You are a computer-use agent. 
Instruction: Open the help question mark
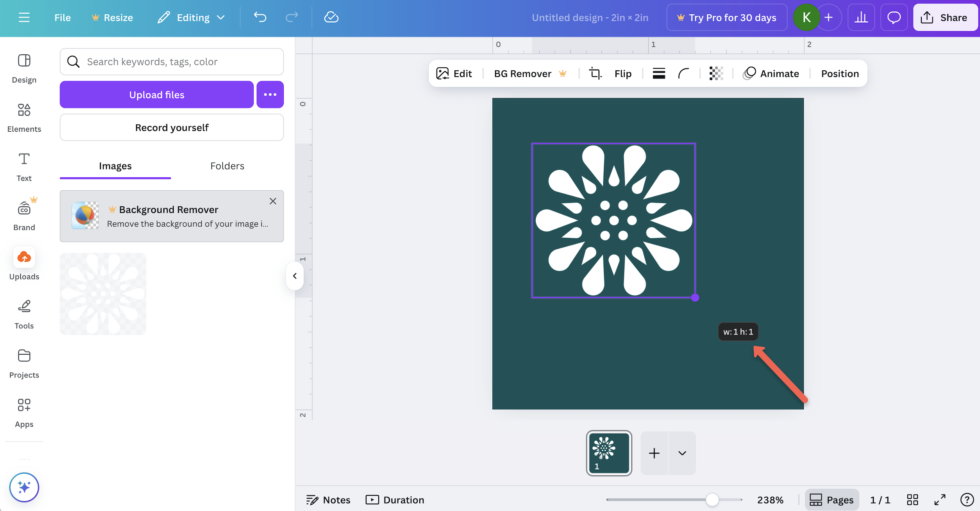pyautogui.click(x=967, y=500)
